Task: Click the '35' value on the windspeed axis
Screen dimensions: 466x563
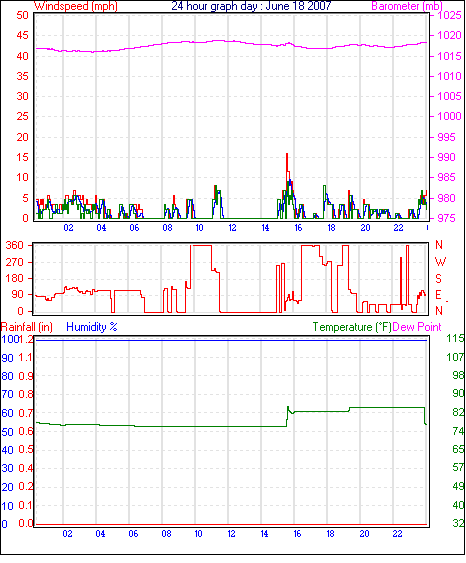Action: (22, 76)
